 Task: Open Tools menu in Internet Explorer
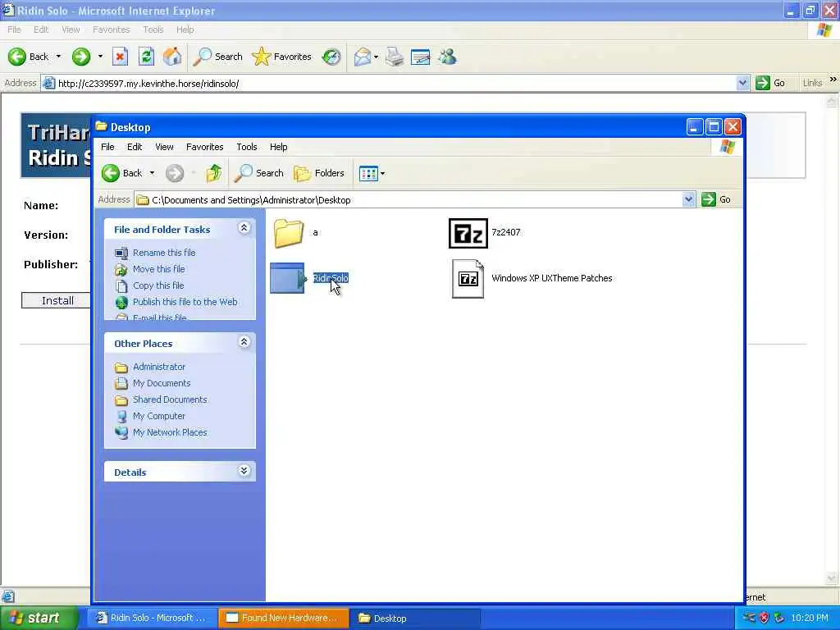tap(153, 30)
